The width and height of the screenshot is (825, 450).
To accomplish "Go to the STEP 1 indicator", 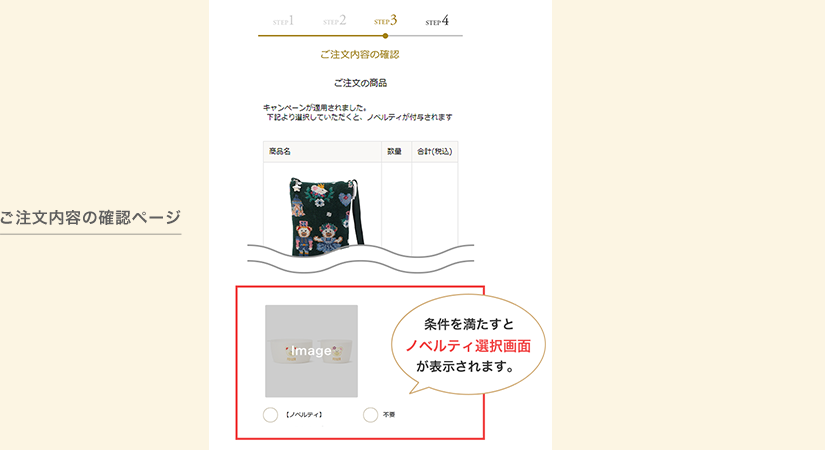I will [283, 21].
